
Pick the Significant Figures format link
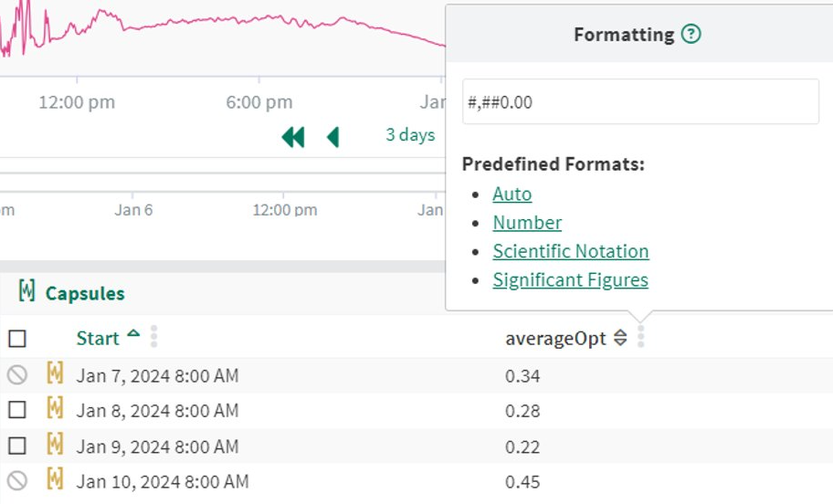pyautogui.click(x=570, y=279)
